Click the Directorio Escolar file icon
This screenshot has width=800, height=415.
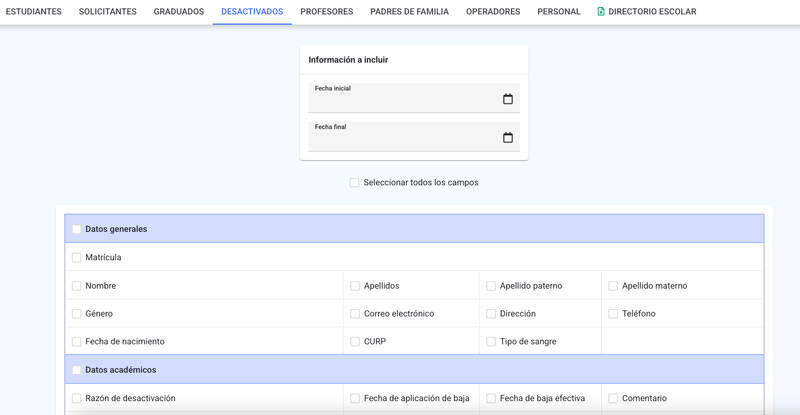601,11
